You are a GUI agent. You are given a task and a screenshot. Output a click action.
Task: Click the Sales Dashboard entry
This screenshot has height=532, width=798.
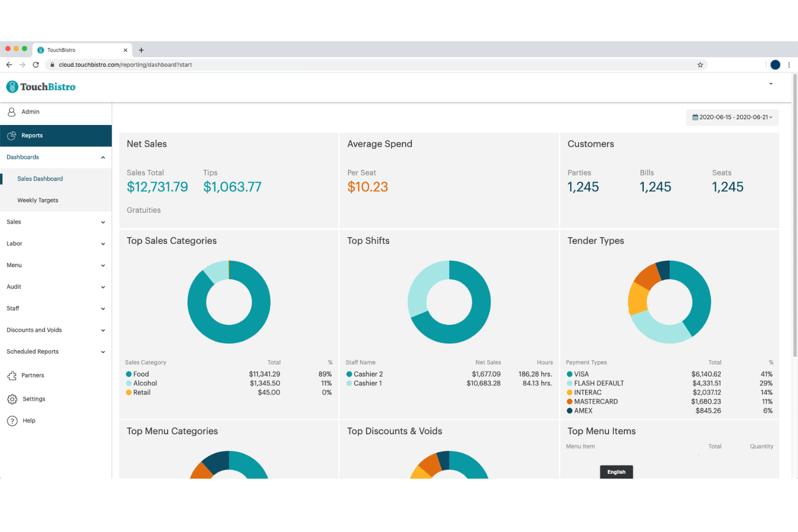point(40,178)
